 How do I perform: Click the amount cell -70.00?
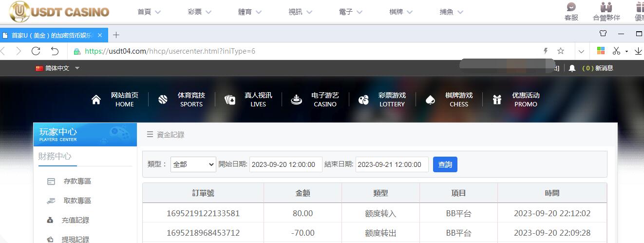tap(303, 233)
